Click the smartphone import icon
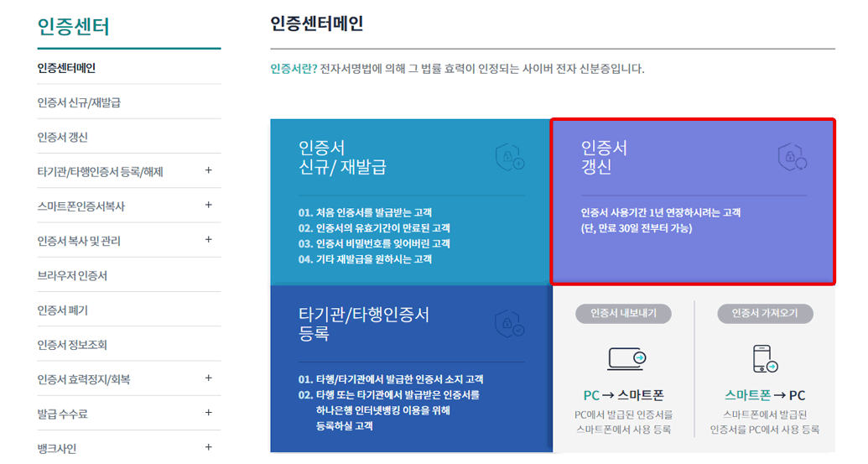Screen dimensions: 868x464 tap(766, 359)
